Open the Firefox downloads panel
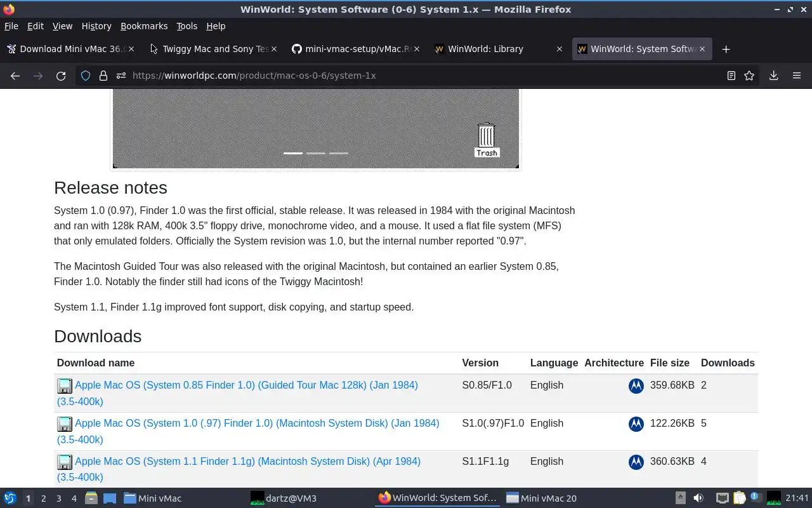 pos(774,76)
